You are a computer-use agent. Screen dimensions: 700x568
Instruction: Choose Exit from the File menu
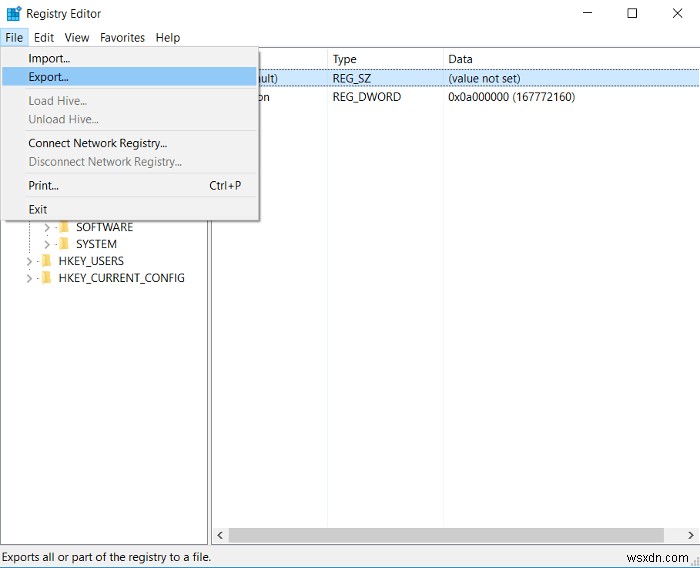tap(129, 209)
